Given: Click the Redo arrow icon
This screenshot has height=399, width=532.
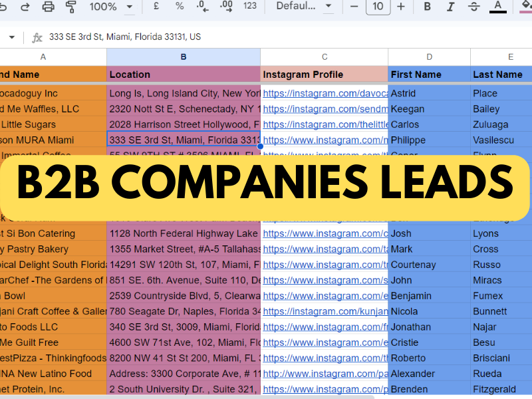Looking at the screenshot, I should point(25,7).
